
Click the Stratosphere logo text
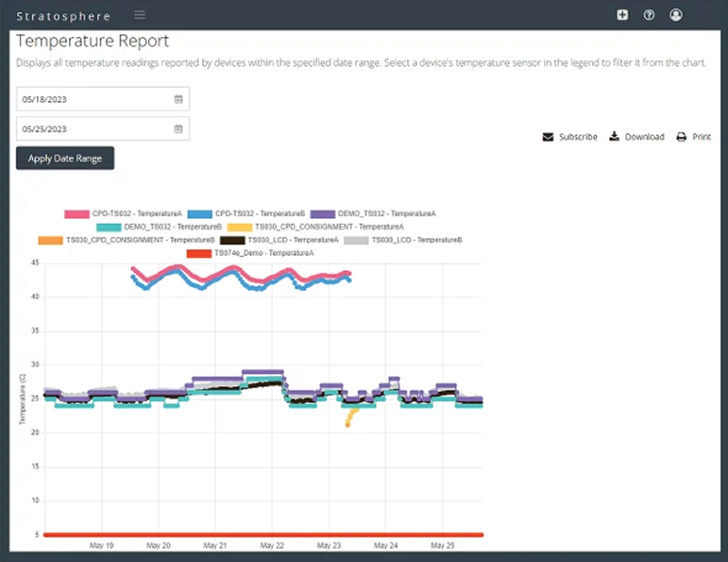(63, 16)
